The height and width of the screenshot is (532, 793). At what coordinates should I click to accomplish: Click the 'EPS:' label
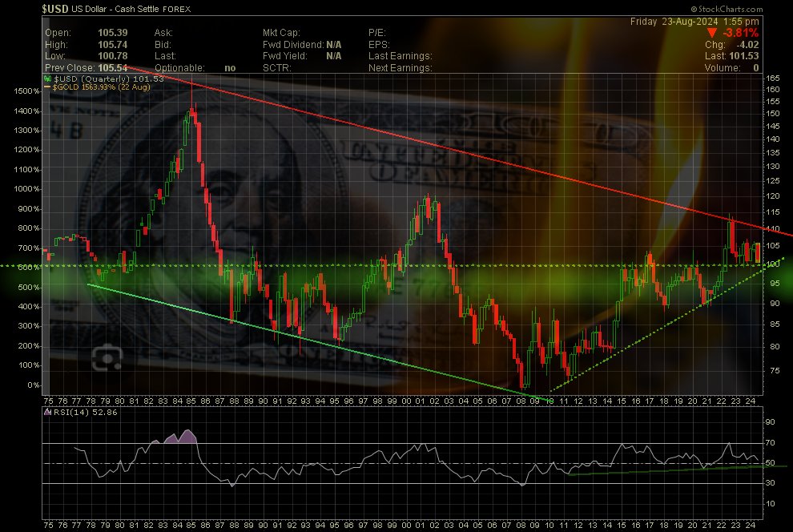pos(379,45)
